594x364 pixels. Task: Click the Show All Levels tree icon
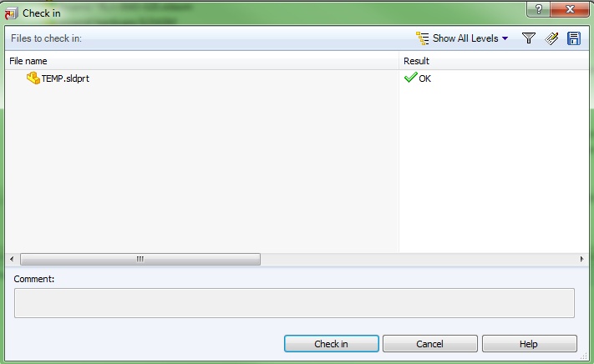(423, 38)
